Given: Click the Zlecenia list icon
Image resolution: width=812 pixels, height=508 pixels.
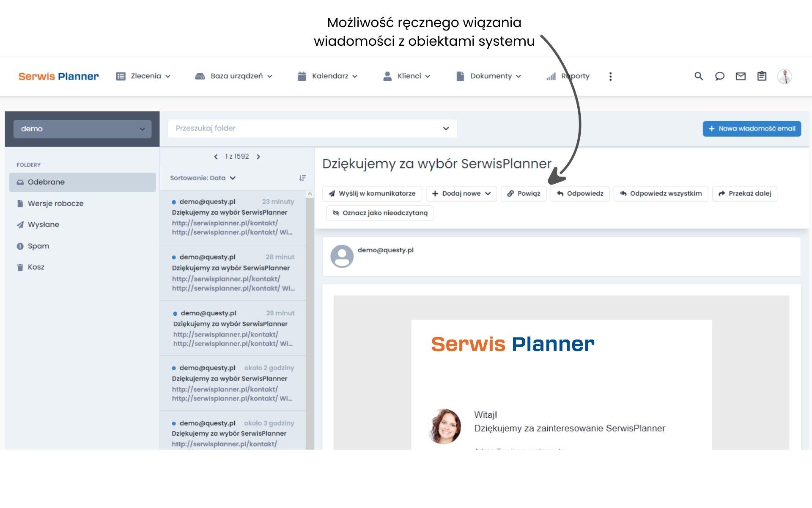Looking at the screenshot, I should 121,76.
